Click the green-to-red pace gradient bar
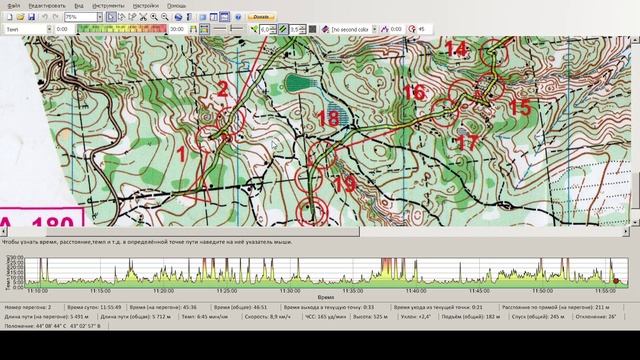 point(122,29)
